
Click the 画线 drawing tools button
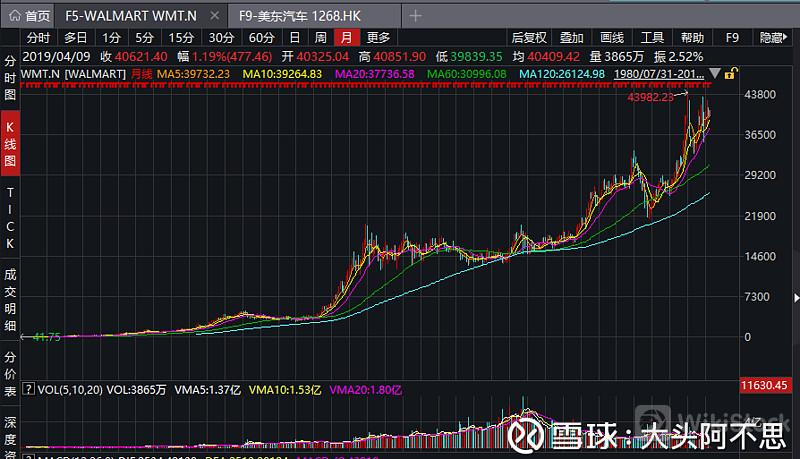tap(611, 38)
